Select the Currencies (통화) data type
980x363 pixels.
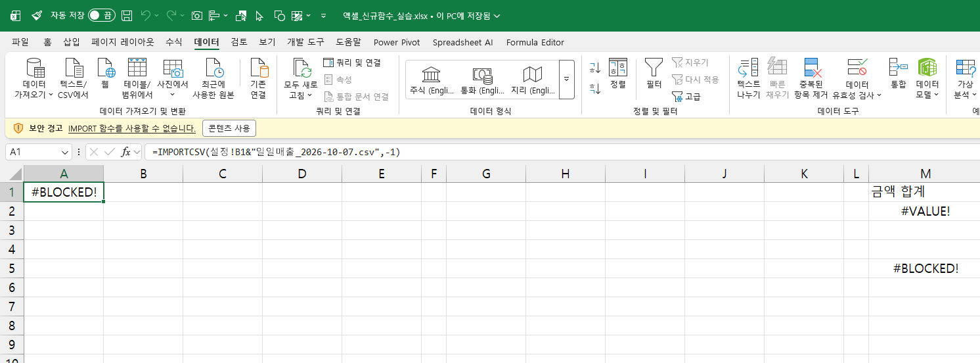tap(481, 80)
